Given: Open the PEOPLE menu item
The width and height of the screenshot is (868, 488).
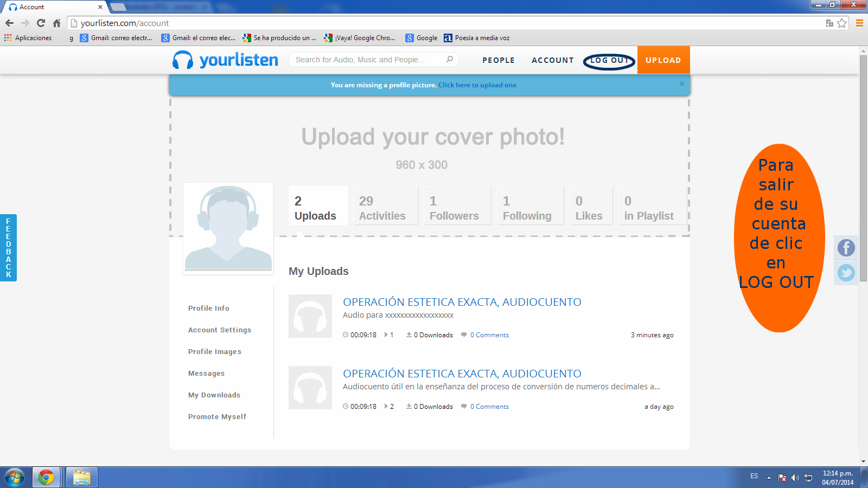Looking at the screenshot, I should 498,60.
